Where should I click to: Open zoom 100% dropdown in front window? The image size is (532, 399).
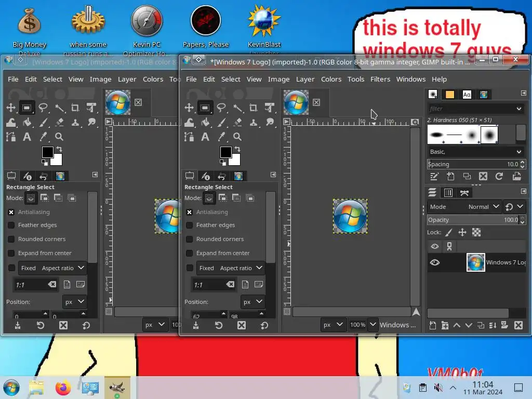click(x=373, y=325)
